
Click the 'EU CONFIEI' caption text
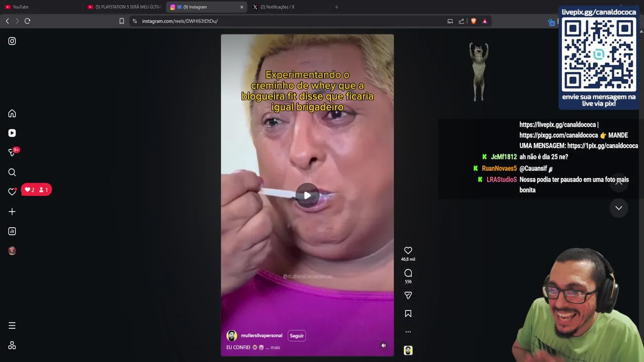[x=238, y=347]
